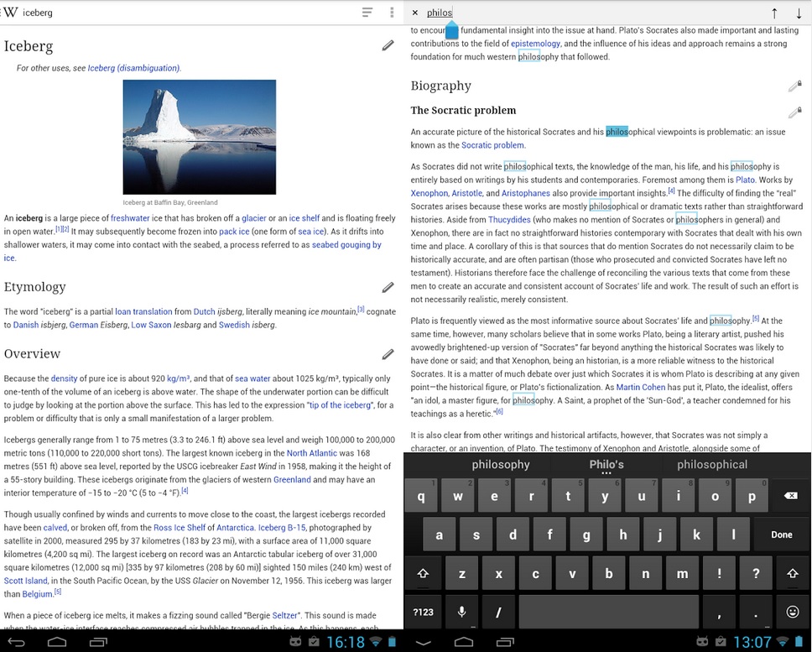Choose the suggestion 'philosophy'

pyautogui.click(x=500, y=464)
